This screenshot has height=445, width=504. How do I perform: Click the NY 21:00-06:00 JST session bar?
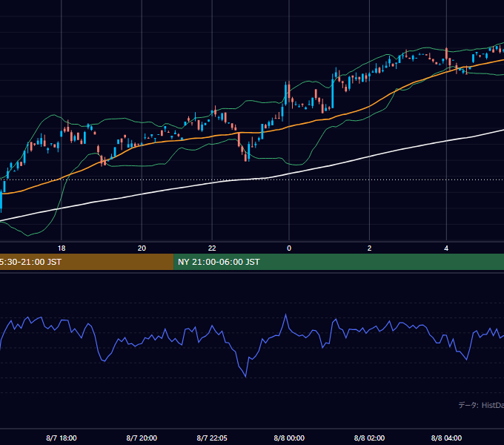[x=339, y=262]
